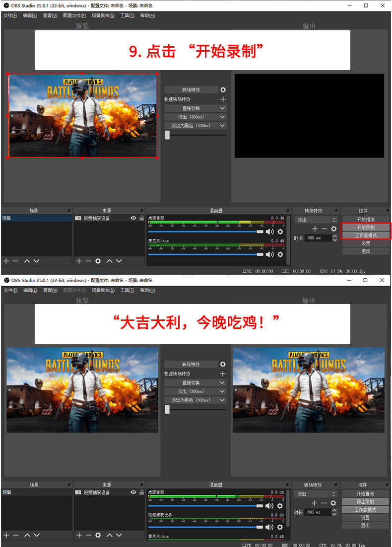The image size is (392, 547).
Task: Expand 淡出为黑色 (300ms) dropdown in lower window
Action: tap(196, 400)
